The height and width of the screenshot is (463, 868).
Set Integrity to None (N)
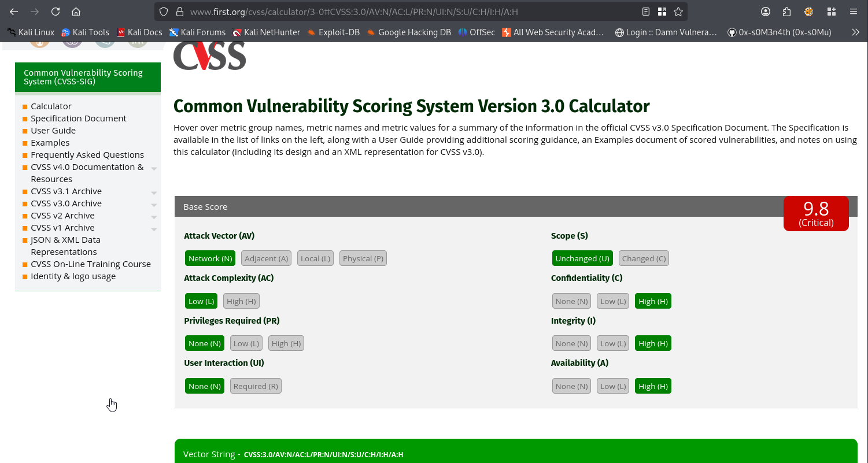(x=571, y=343)
